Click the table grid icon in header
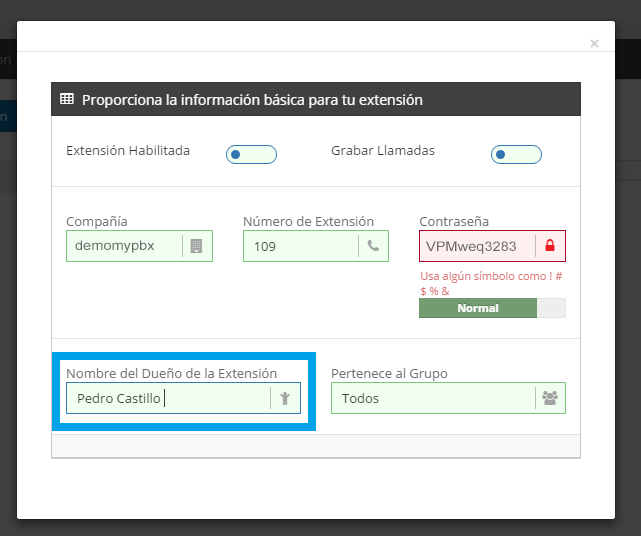Viewport: 641px width, 536px height. pos(67,99)
